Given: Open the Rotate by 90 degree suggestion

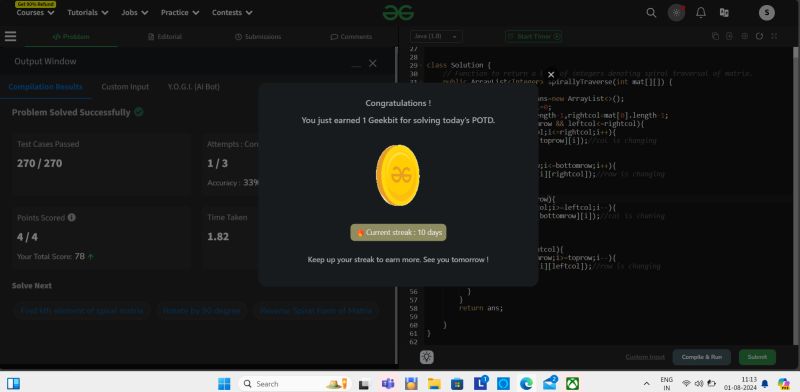Looking at the screenshot, I should click(x=201, y=310).
